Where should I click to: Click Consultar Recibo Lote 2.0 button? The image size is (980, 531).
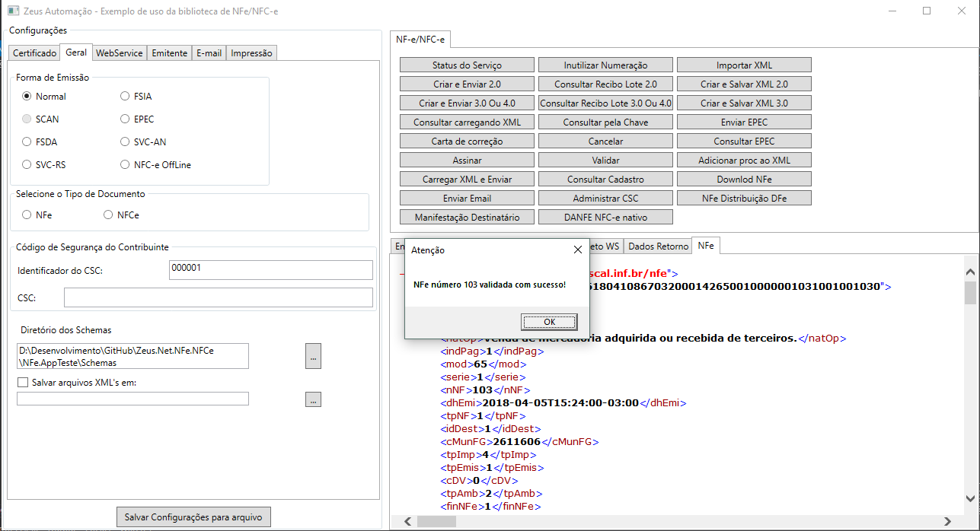click(x=605, y=84)
